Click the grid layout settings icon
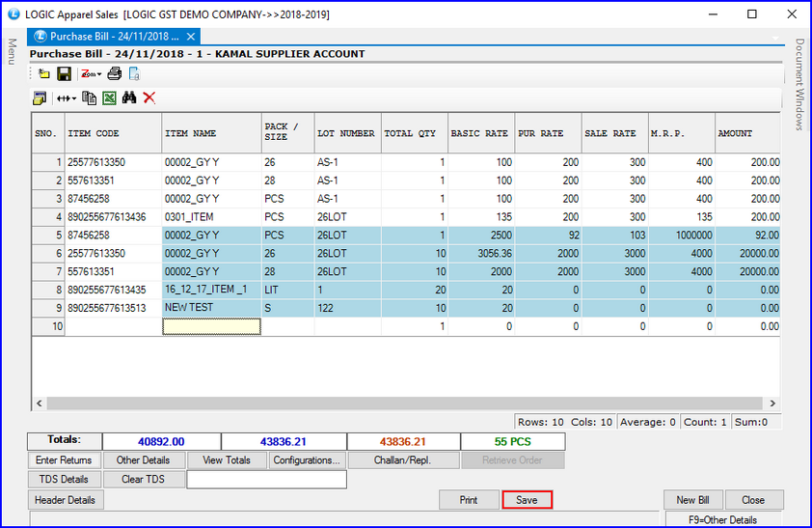Viewport: 812px width, 528px height. 40,97
